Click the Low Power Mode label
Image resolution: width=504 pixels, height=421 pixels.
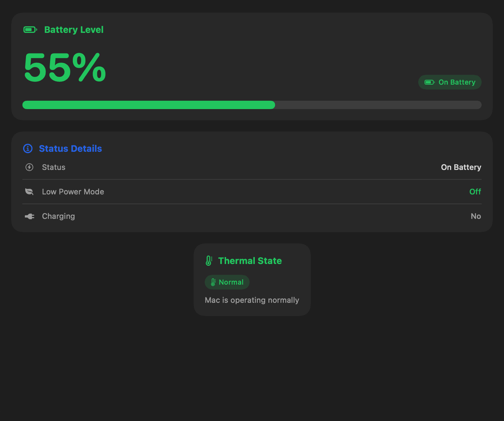click(73, 192)
